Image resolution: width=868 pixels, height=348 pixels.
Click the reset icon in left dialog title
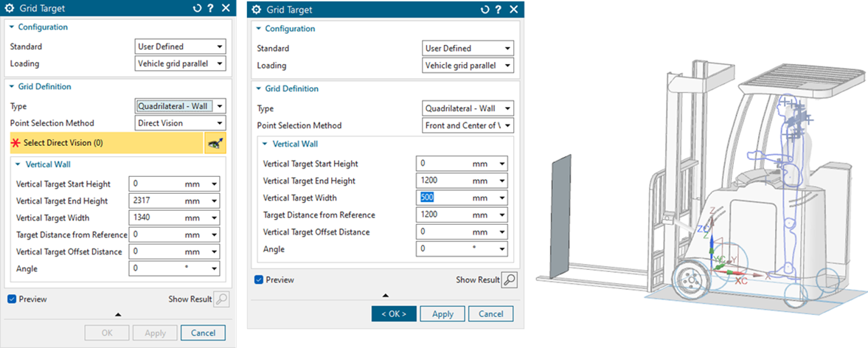(197, 8)
